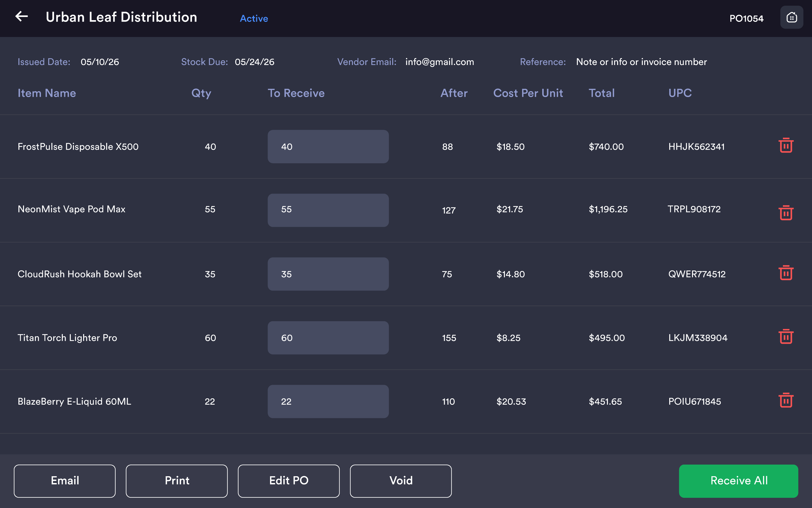
Task: Click unit cost $8.25
Action: (x=508, y=338)
